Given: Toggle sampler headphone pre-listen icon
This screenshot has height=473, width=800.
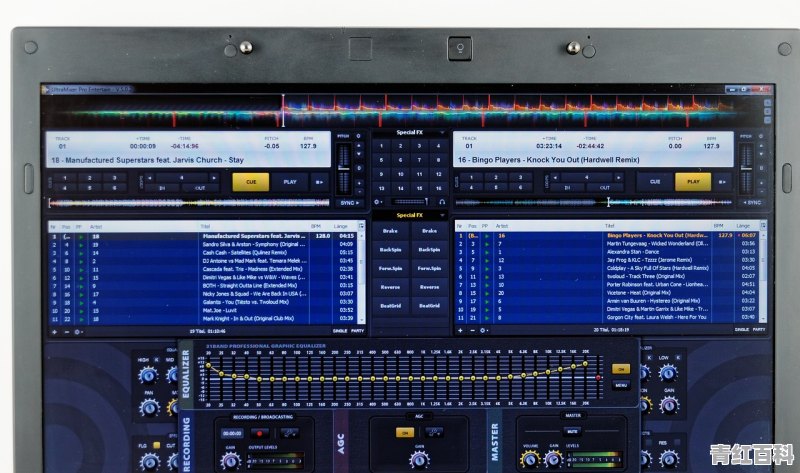Looking at the screenshot, I should (442, 202).
